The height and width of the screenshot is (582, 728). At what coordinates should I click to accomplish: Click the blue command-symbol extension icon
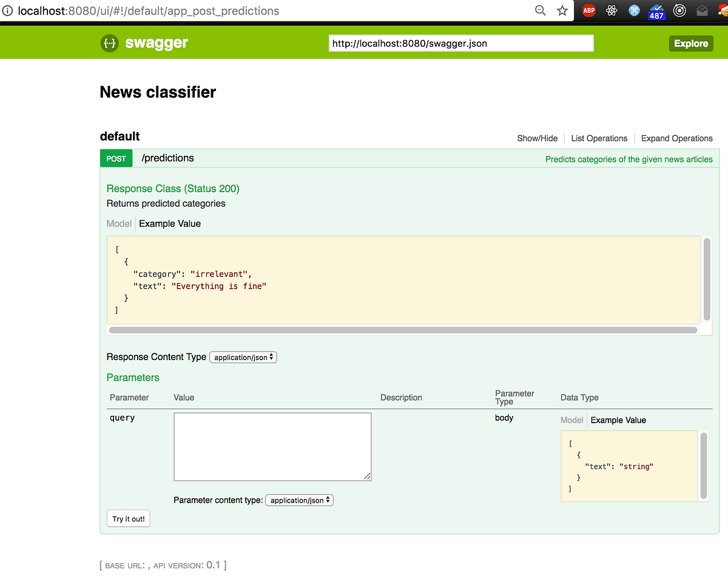tap(634, 10)
